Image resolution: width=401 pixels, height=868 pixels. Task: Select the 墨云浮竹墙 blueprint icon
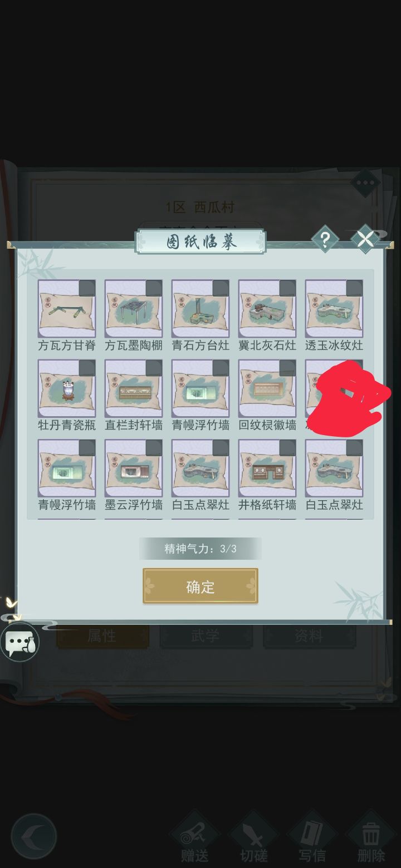point(134,468)
